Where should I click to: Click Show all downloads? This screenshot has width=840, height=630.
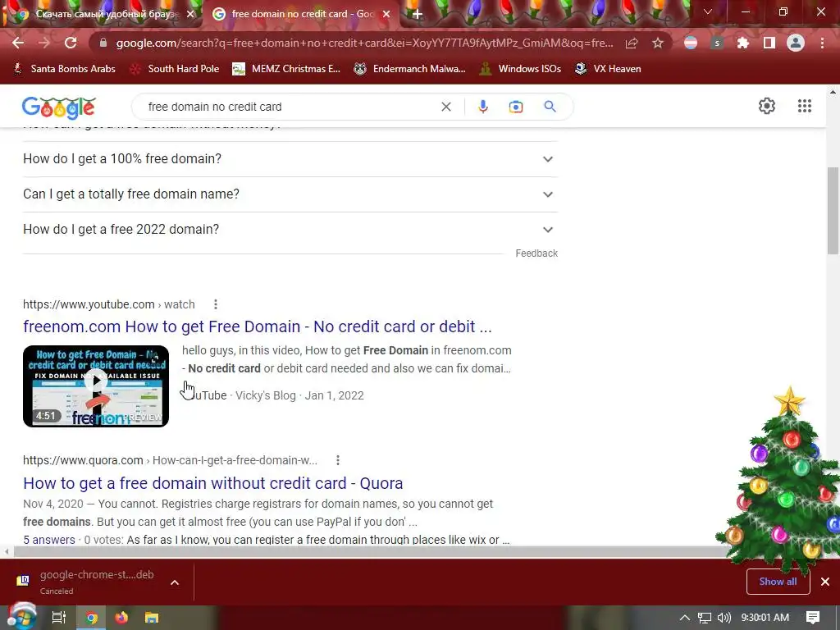[x=778, y=582]
